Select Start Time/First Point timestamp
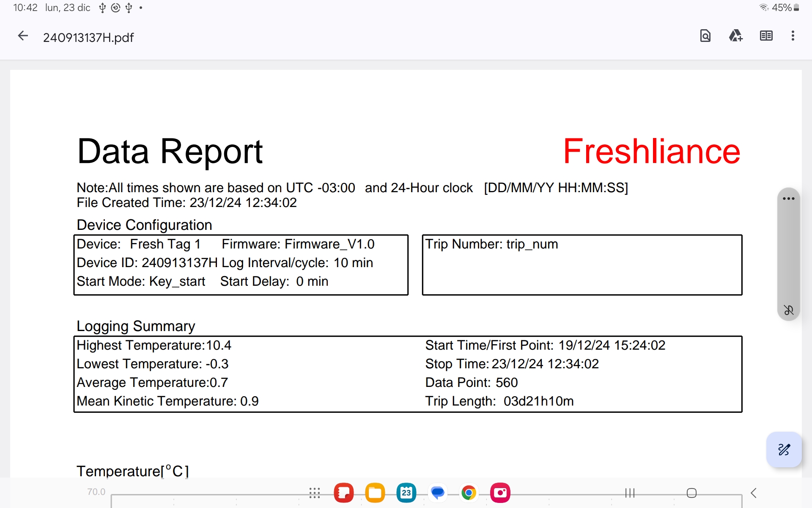Viewport: 812px width, 508px height. tap(545, 345)
